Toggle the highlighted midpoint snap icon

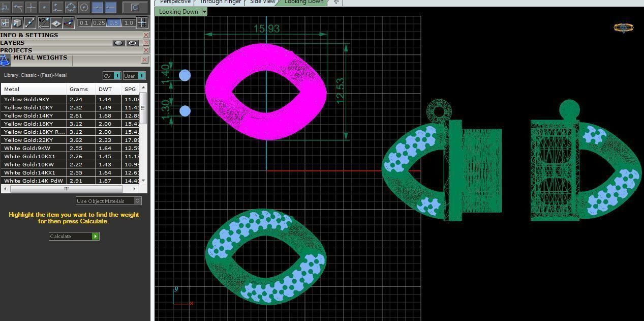pos(97,7)
